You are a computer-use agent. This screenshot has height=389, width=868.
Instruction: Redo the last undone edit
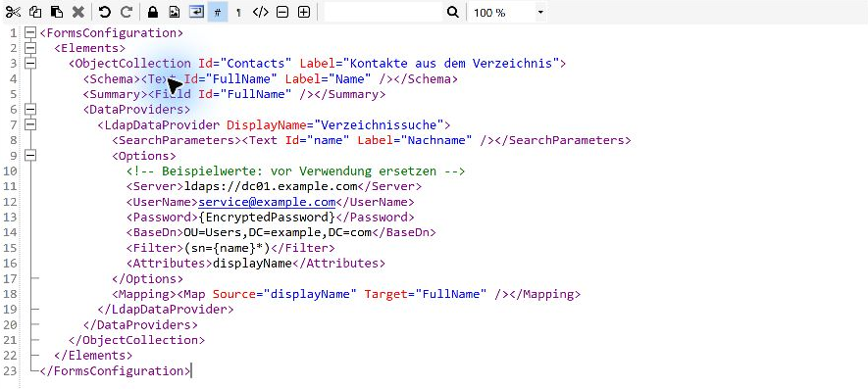(127, 12)
